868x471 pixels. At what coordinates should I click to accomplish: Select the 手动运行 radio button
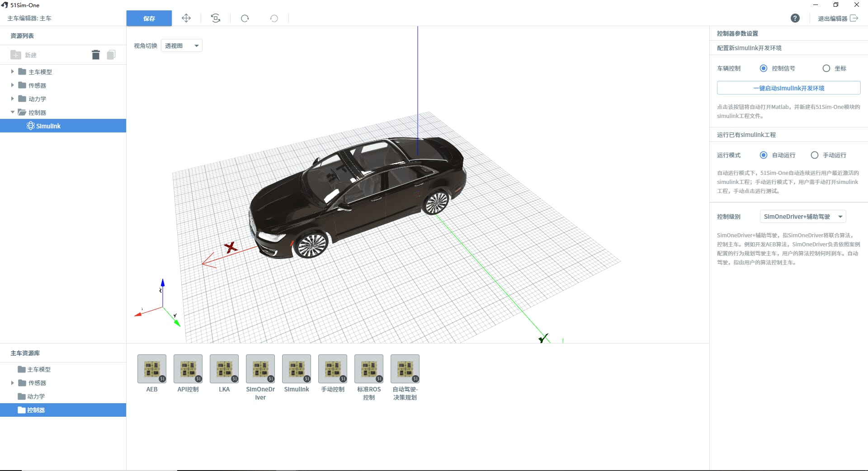click(x=815, y=155)
